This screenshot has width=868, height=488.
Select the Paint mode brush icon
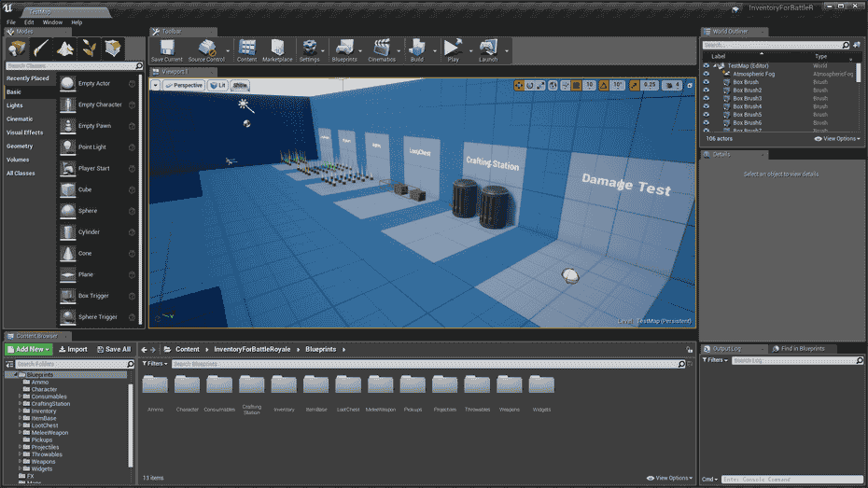(x=41, y=49)
